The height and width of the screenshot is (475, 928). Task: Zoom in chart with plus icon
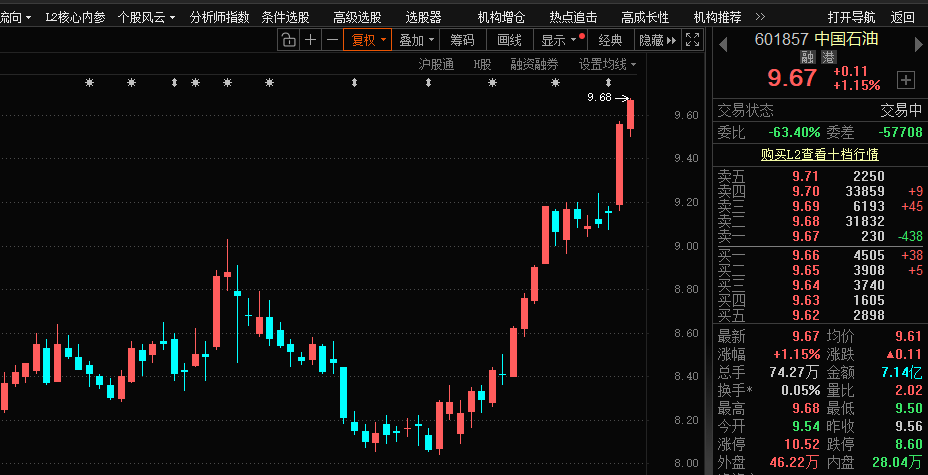pyautogui.click(x=310, y=40)
